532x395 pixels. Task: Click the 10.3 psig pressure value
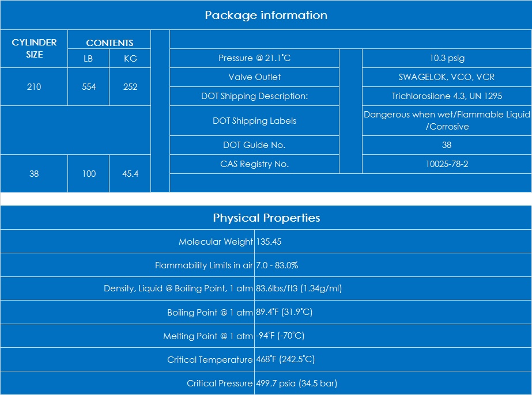pyautogui.click(x=446, y=58)
